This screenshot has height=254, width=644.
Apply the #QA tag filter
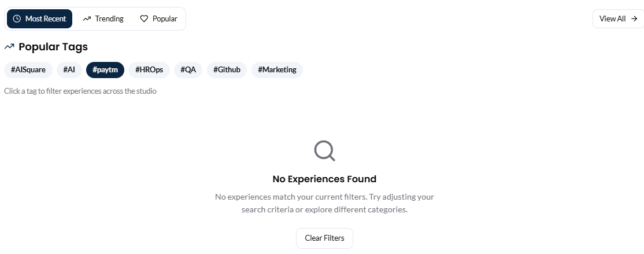pos(188,70)
